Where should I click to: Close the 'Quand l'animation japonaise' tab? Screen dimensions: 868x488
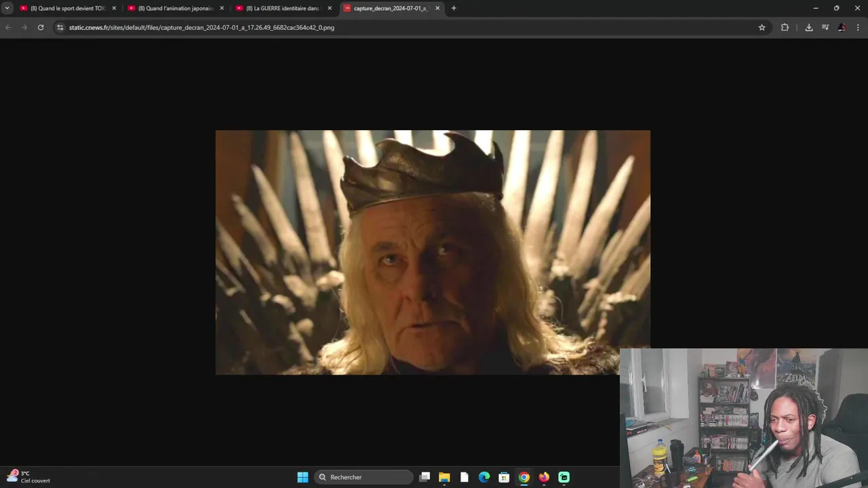tap(222, 8)
